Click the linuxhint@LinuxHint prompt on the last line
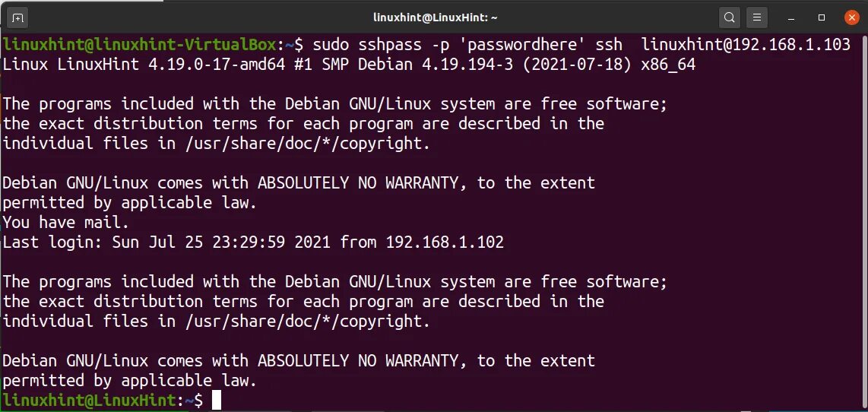868x412 pixels. coord(89,400)
